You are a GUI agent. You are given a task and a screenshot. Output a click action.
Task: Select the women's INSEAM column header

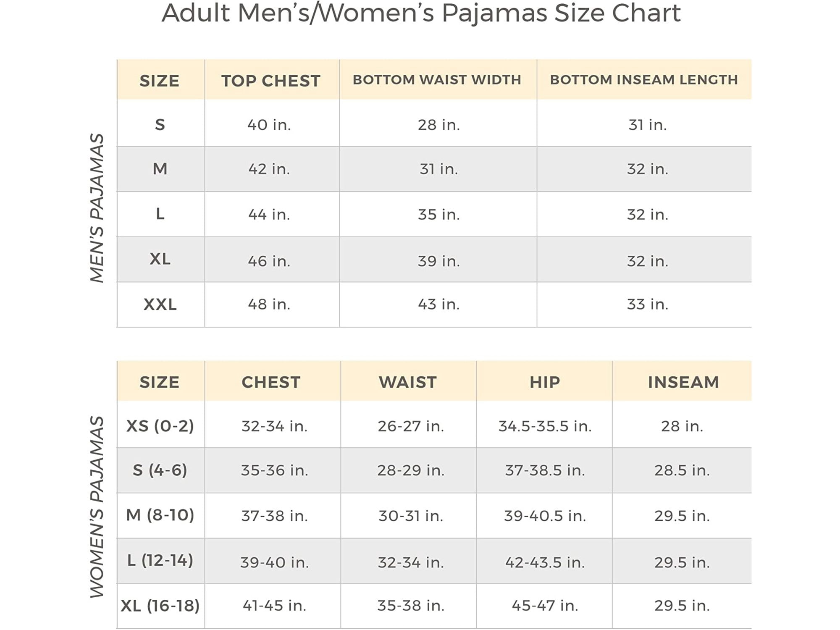683,382
